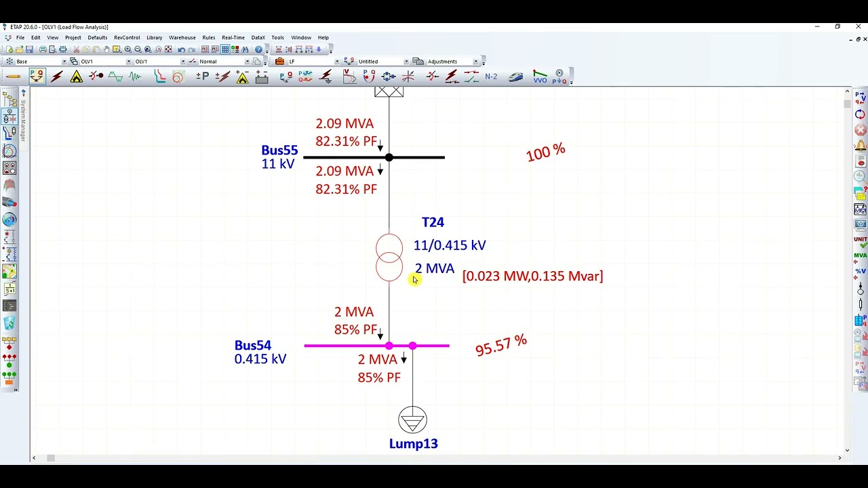Select the Bus54 magenta bus bar

click(x=376, y=346)
